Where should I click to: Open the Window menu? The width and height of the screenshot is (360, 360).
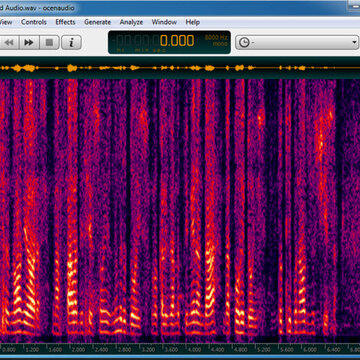pos(164,22)
